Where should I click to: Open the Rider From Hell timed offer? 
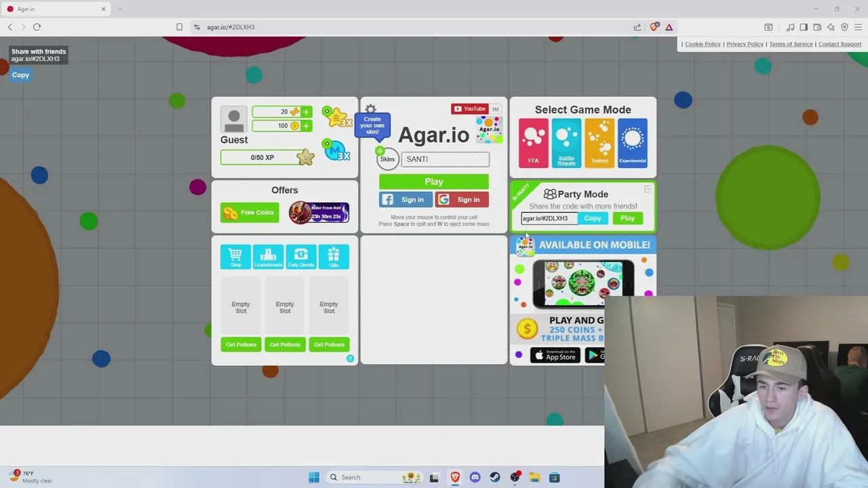[319, 213]
